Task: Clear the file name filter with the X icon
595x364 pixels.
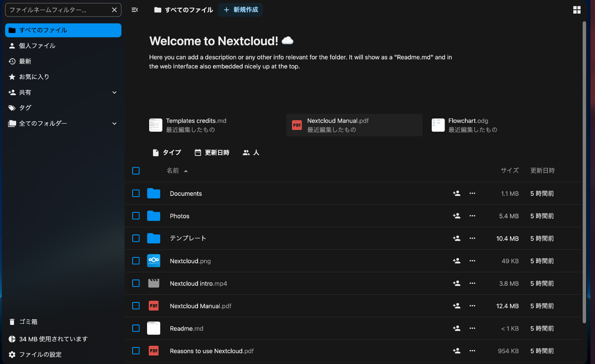Action: coord(114,10)
